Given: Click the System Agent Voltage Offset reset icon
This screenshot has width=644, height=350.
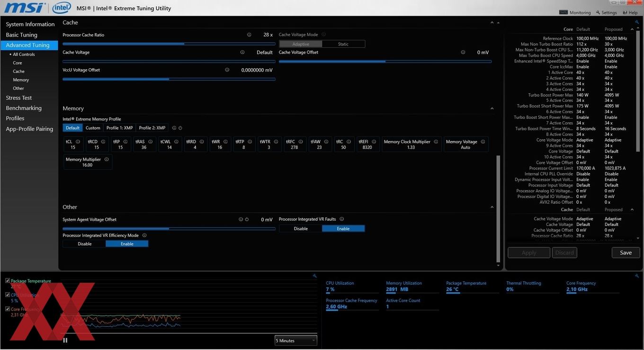Looking at the screenshot, I should [x=247, y=219].
